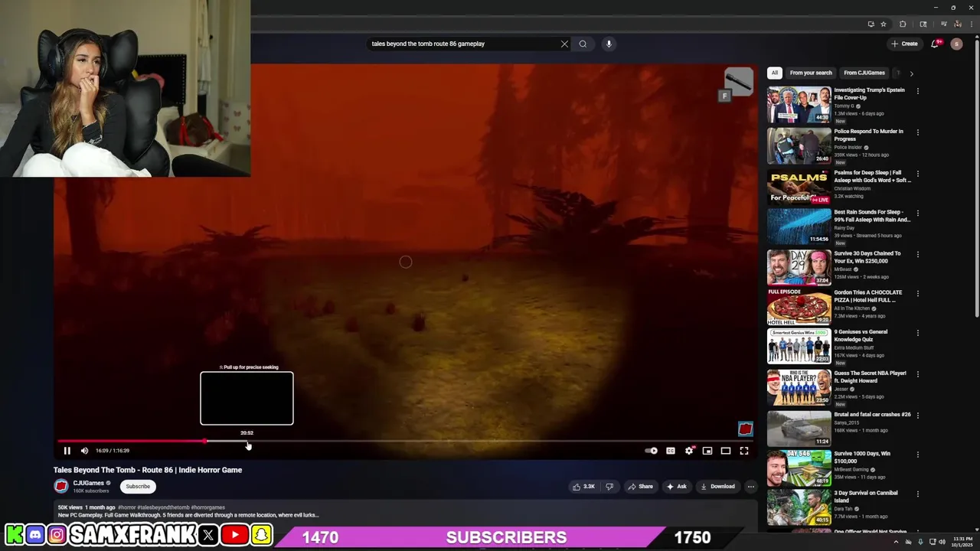Image resolution: width=980 pixels, height=551 pixels.
Task: Click the chip row next arrow
Action: tap(911, 73)
